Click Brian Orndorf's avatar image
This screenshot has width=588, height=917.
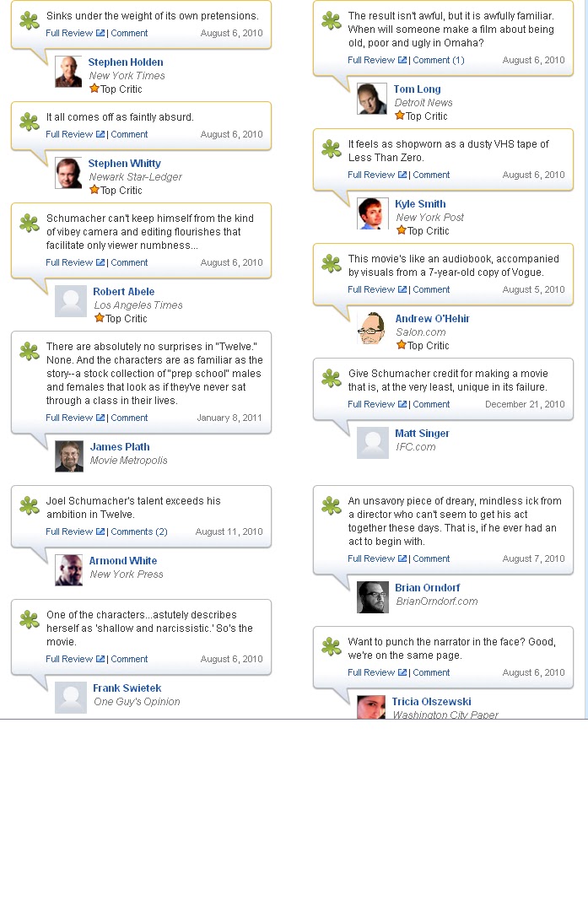tap(373, 597)
